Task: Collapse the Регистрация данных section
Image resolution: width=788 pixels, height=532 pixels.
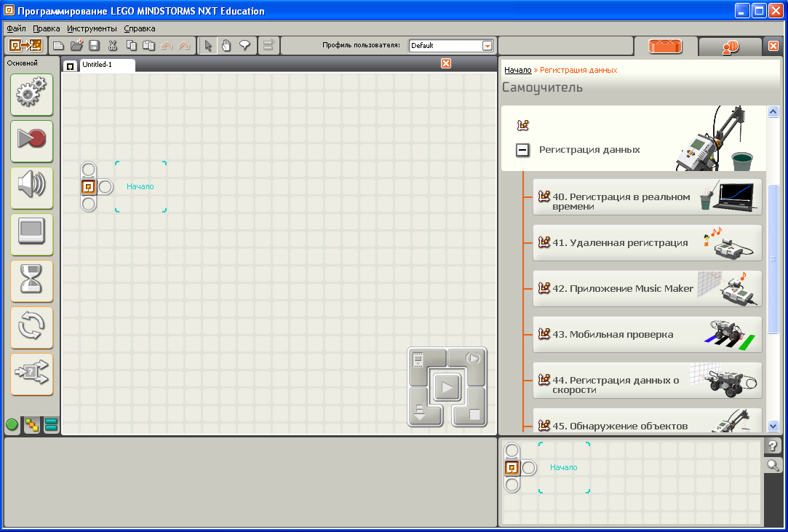Action: 522,150
